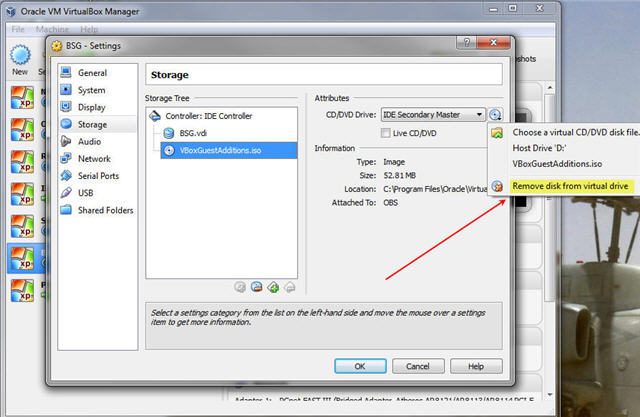Screen dimensions: 640x417
Task: Open the Machine menu in VirtualBox Manager
Action: [52, 29]
